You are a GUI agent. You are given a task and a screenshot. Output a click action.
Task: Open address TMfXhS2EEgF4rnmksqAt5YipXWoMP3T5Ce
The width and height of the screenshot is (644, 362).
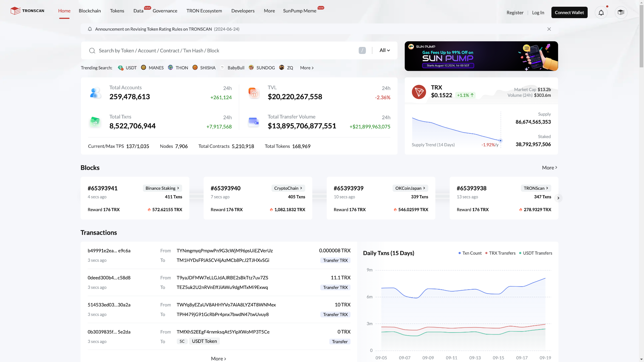(223, 332)
